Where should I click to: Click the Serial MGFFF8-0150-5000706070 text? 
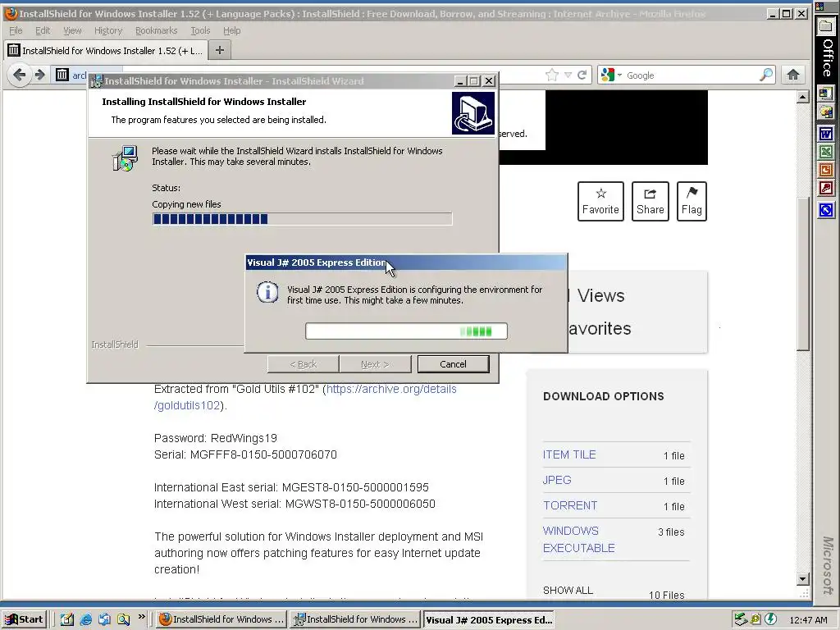click(x=245, y=454)
